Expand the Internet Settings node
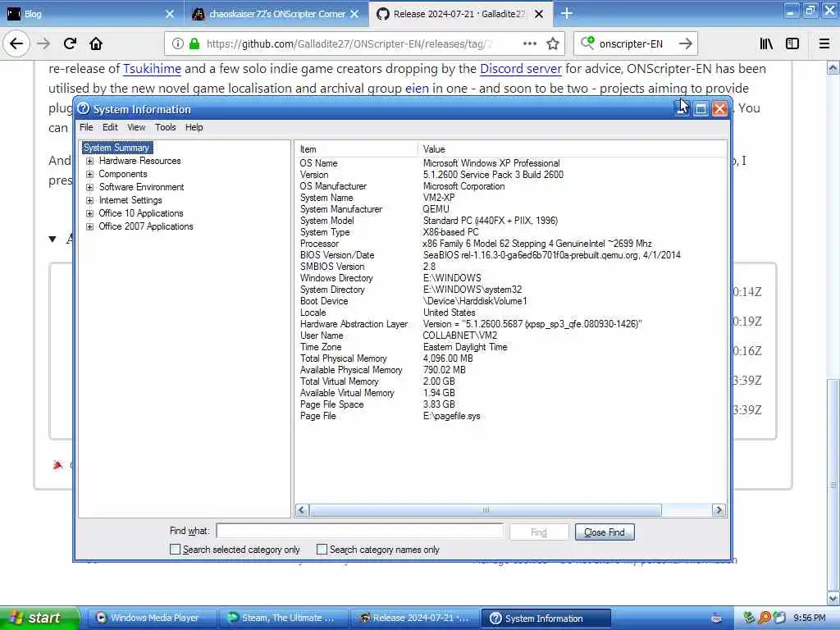Screen dimensions: 840x630 (x=90, y=200)
